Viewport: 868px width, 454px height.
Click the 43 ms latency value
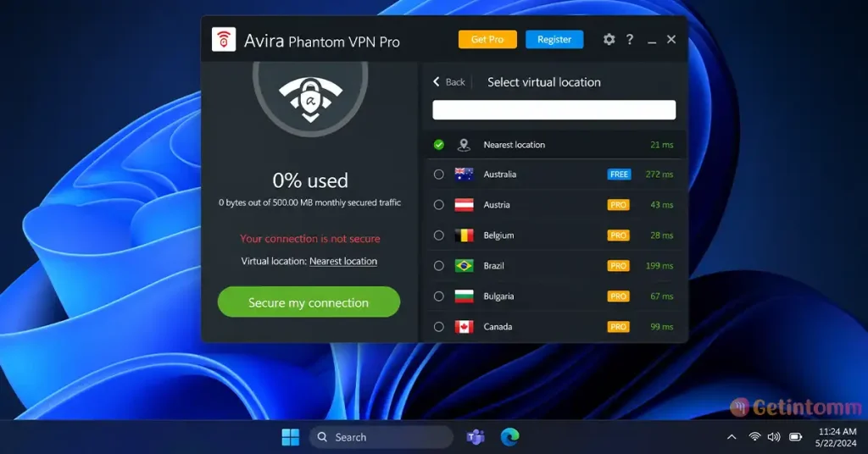click(661, 205)
